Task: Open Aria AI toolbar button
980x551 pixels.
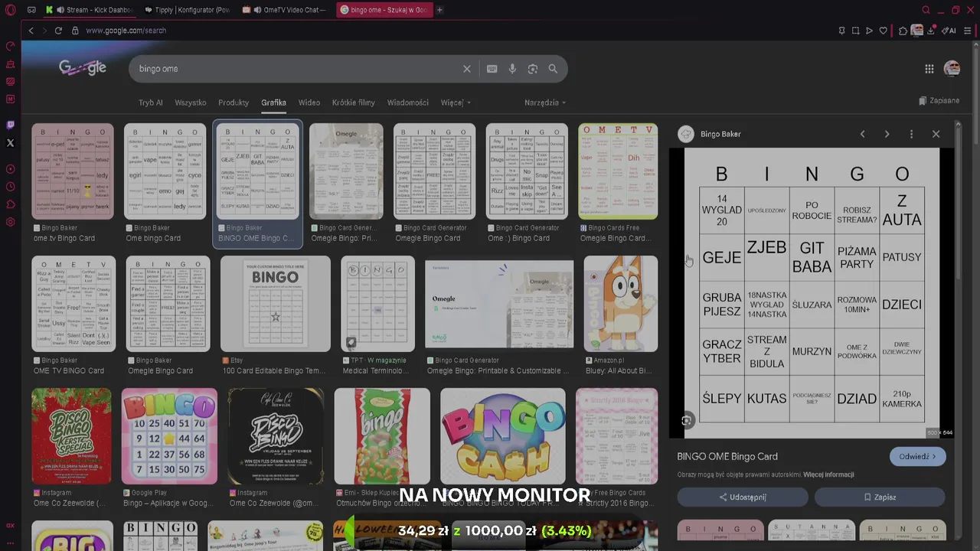Action: (x=949, y=31)
